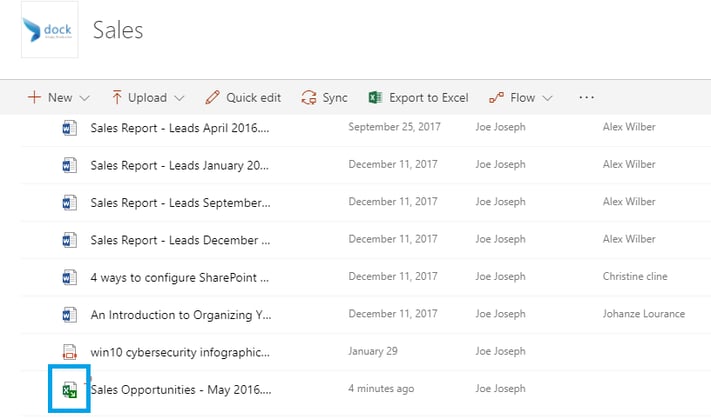
Task: Sync the Sales library
Action: pyautogui.click(x=325, y=98)
